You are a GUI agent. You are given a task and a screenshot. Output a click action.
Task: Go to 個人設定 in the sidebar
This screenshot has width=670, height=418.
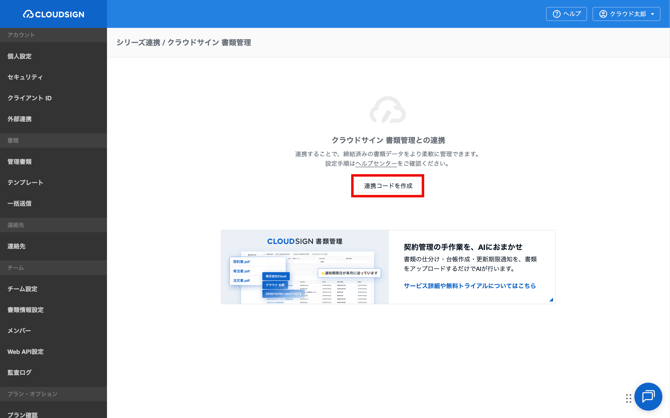19,56
